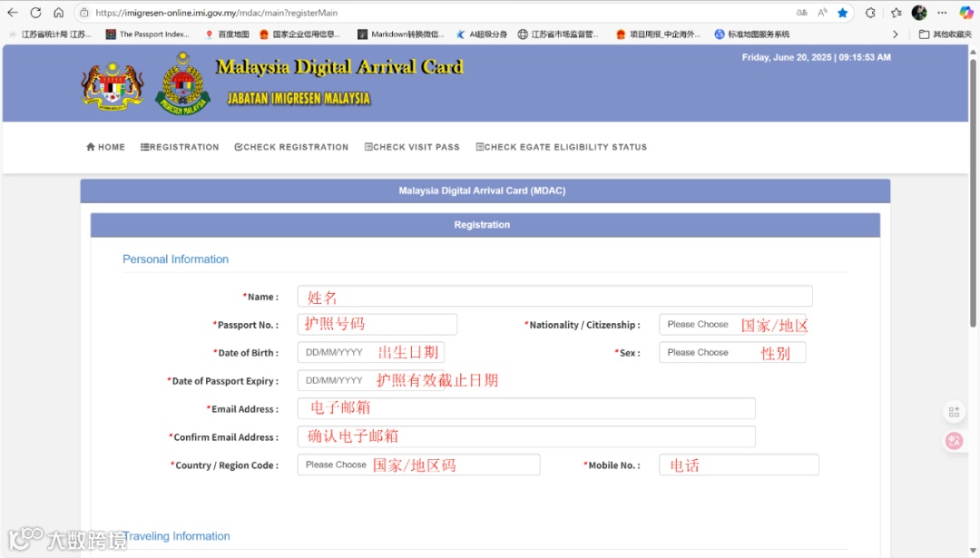Open CHECK EGATE ELIGIBILITY STATUS menu
980x558 pixels.
[x=562, y=147]
